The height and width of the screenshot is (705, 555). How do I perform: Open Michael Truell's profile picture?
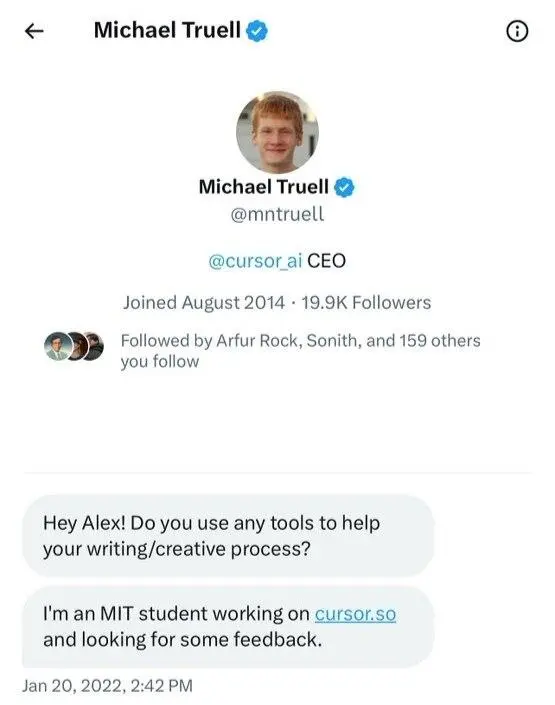[x=277, y=132]
